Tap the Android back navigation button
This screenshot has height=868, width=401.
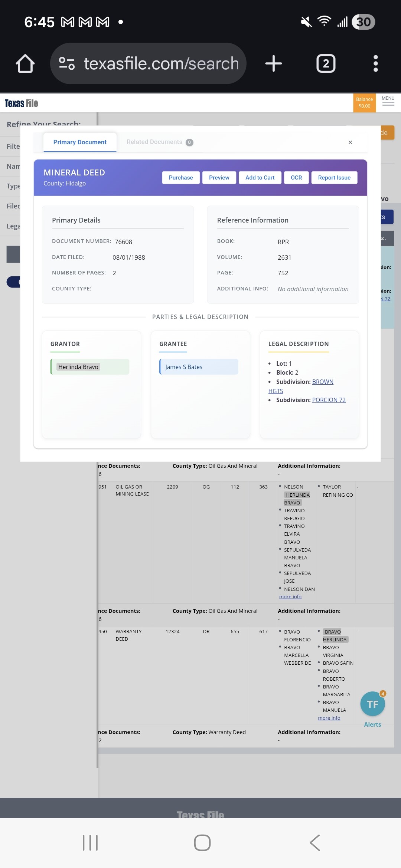315,842
